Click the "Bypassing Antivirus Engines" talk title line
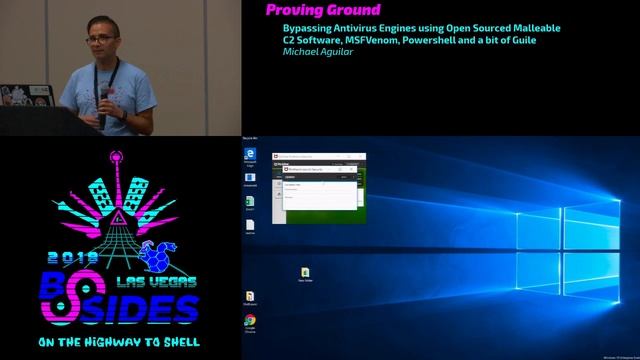This screenshot has height=360, width=640. coord(422,28)
